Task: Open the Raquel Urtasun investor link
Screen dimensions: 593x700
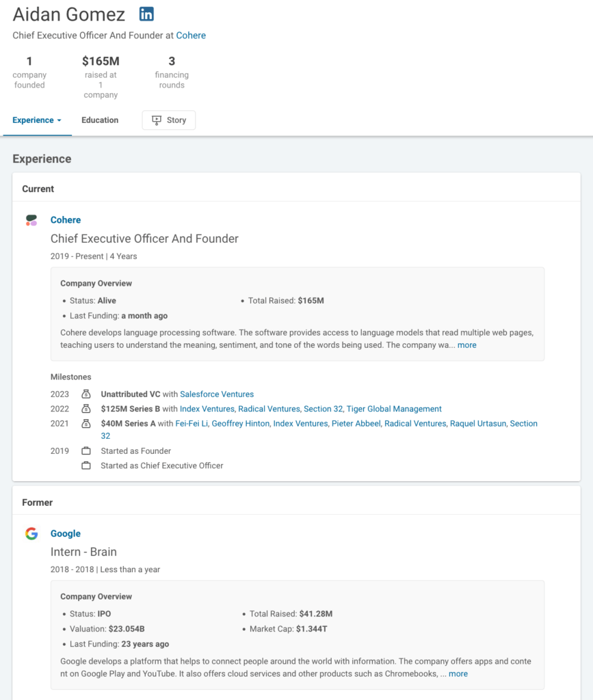Action: [478, 424]
